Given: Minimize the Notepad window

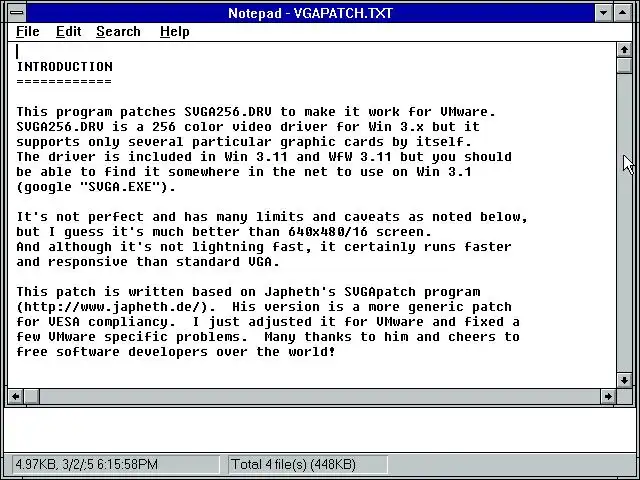Looking at the screenshot, I should pyautogui.click(x=603, y=13).
